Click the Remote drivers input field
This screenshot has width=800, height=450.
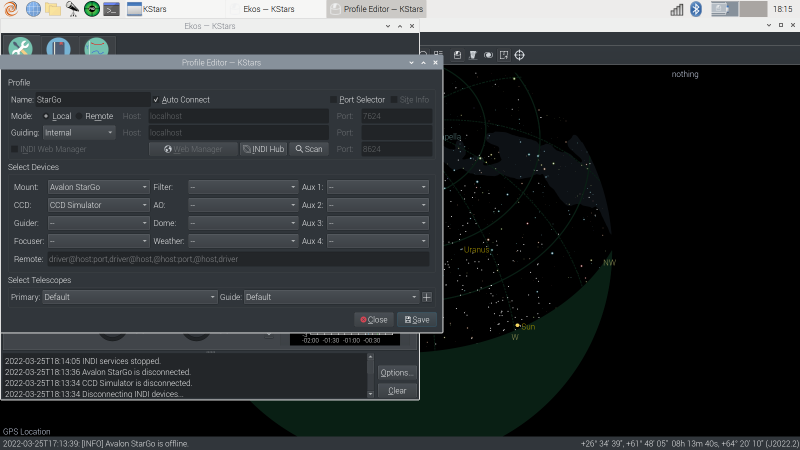click(x=238, y=259)
